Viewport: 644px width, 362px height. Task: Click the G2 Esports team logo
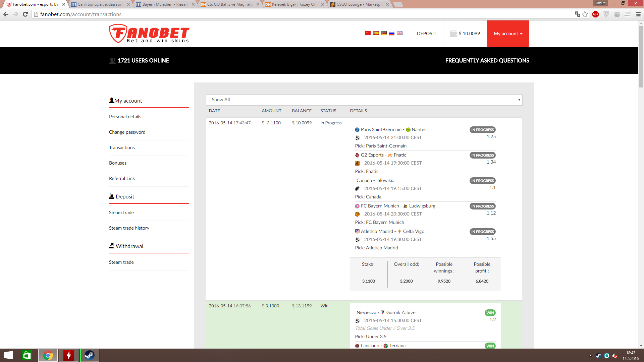coord(357,155)
